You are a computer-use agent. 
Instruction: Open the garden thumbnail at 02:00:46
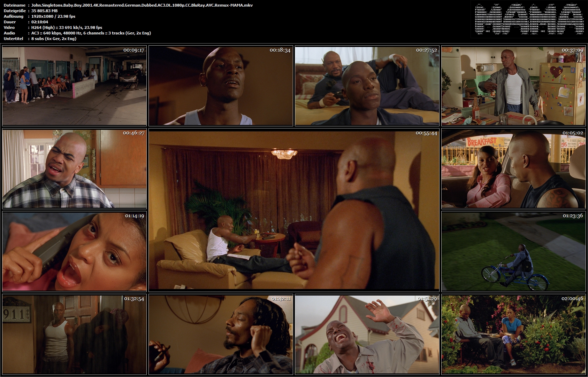[x=513, y=335]
